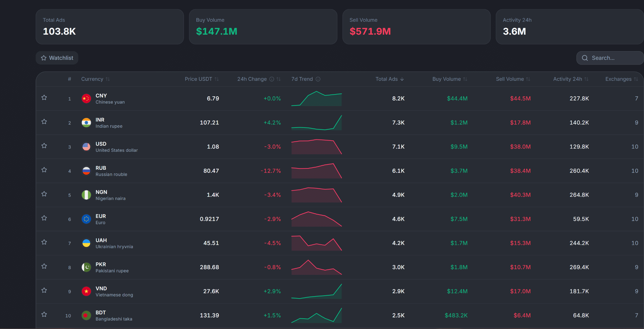Sort table by Exchanges column
This screenshot has height=329, width=644.
point(622,79)
